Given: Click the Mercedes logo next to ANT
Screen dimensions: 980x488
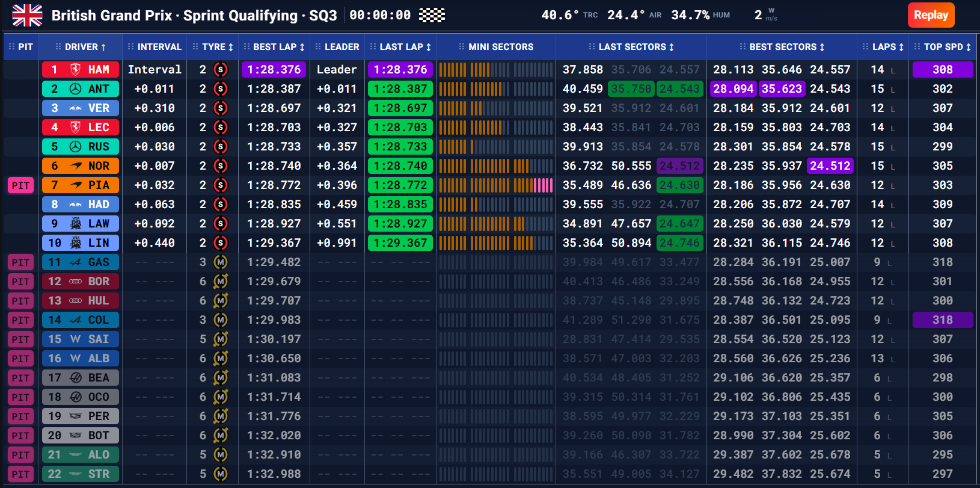Looking at the screenshot, I should pyautogui.click(x=75, y=89).
